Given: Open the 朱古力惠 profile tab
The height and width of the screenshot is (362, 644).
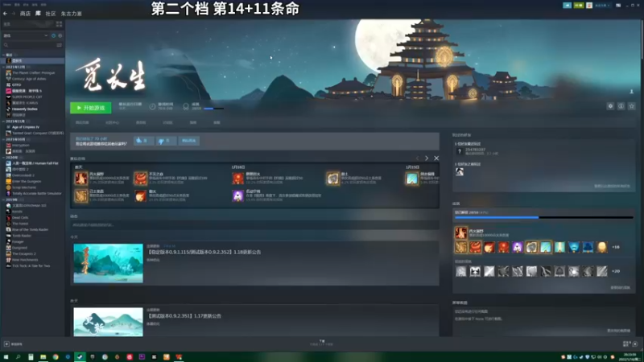Looking at the screenshot, I should pyautogui.click(x=72, y=14).
